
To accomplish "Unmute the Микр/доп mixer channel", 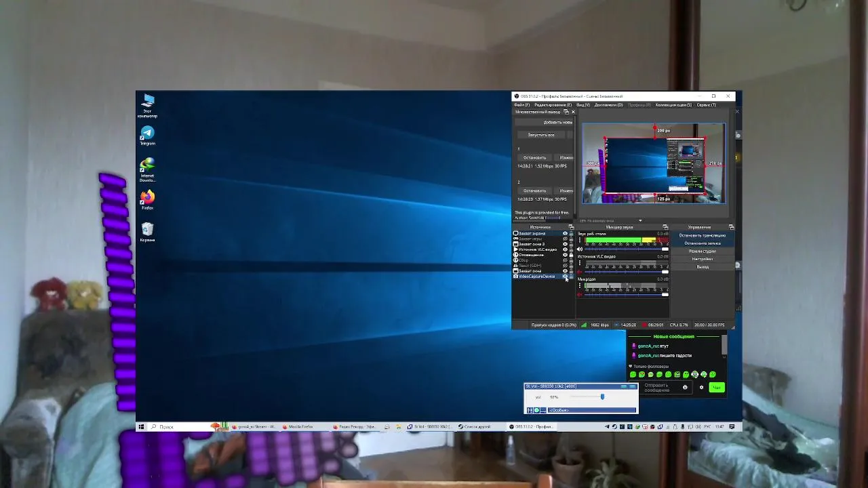I will (580, 295).
